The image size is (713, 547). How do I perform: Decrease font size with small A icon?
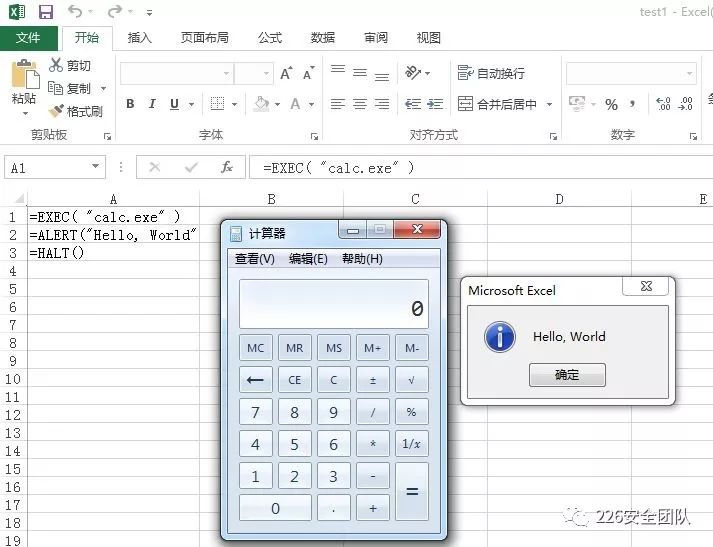click(x=309, y=73)
